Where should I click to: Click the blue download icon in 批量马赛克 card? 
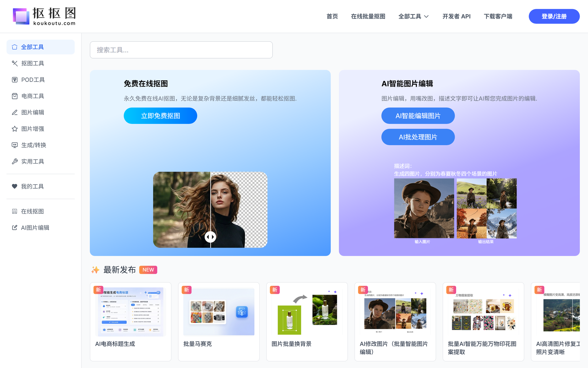(242, 312)
